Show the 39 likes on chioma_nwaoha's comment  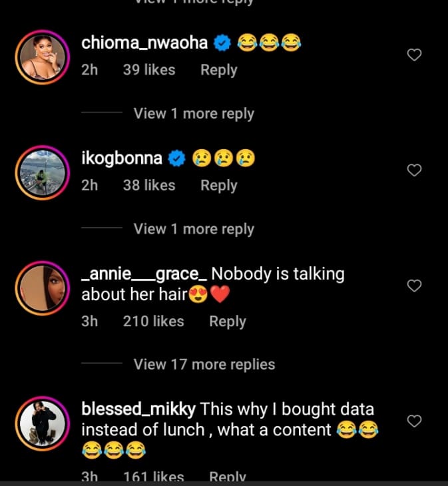[148, 70]
